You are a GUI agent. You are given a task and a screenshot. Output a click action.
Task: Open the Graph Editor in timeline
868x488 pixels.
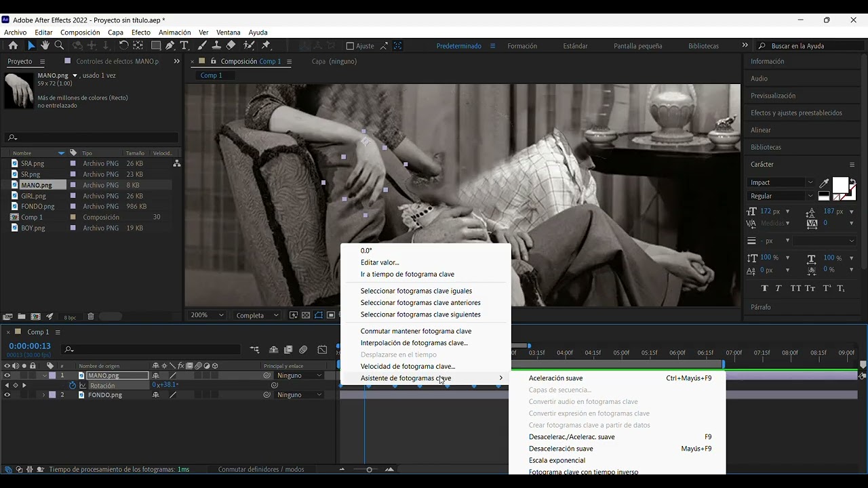(x=322, y=350)
